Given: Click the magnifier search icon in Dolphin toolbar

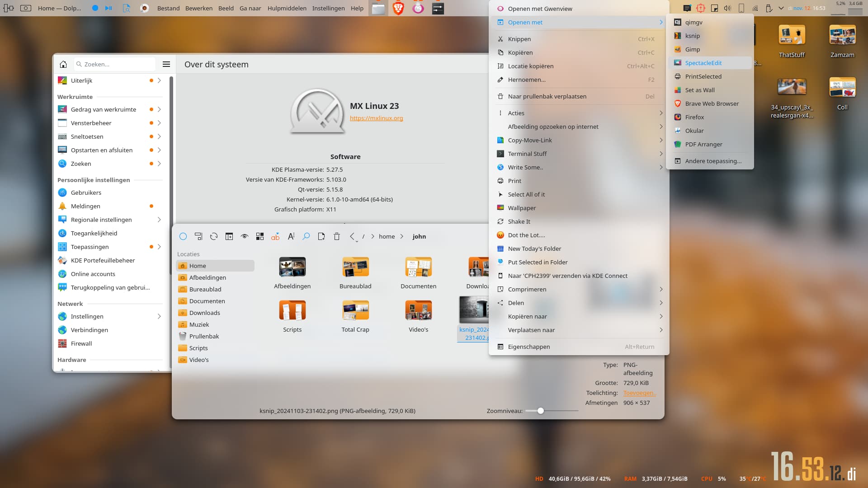Looking at the screenshot, I should (x=306, y=236).
